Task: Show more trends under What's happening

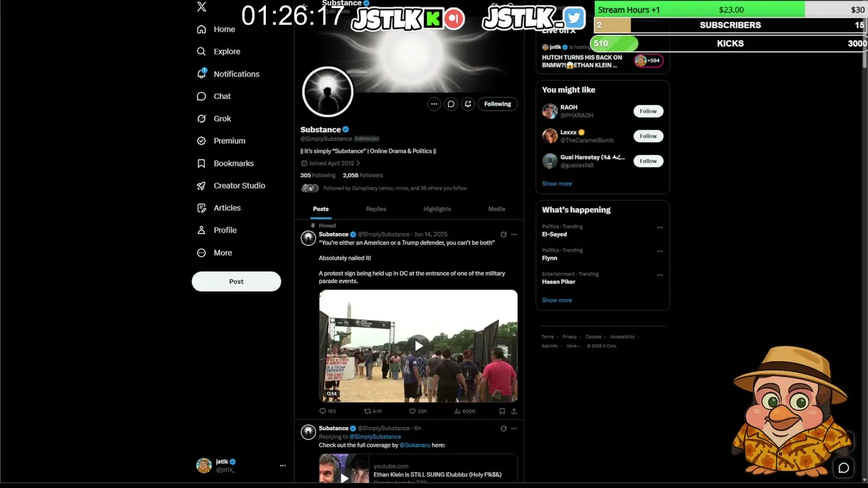Action: (x=557, y=300)
